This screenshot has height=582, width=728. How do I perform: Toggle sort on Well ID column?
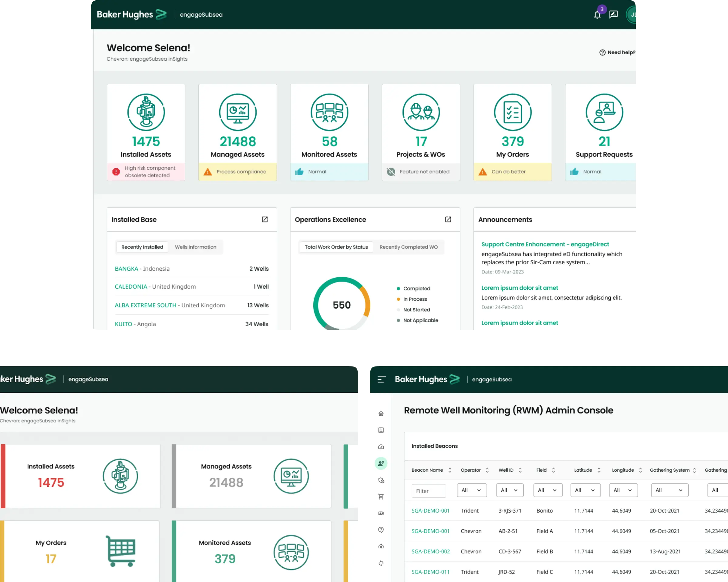pos(520,470)
